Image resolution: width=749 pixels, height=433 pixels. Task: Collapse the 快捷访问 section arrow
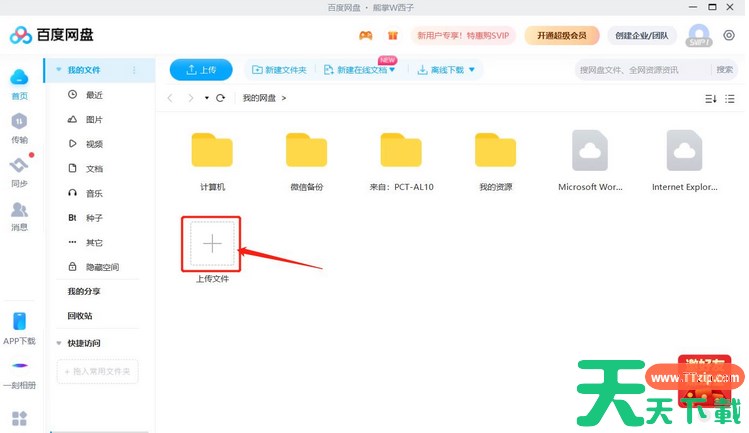pos(59,343)
